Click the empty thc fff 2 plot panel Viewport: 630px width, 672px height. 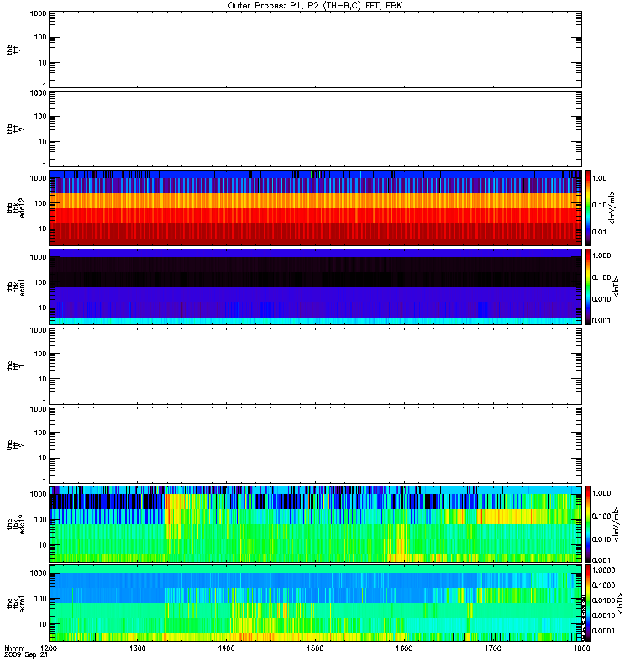point(315,445)
